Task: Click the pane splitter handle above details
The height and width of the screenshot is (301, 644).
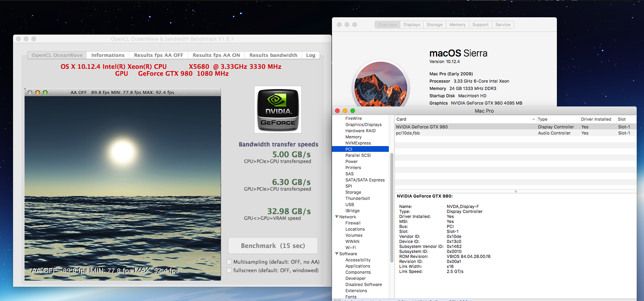Action: tap(516, 191)
